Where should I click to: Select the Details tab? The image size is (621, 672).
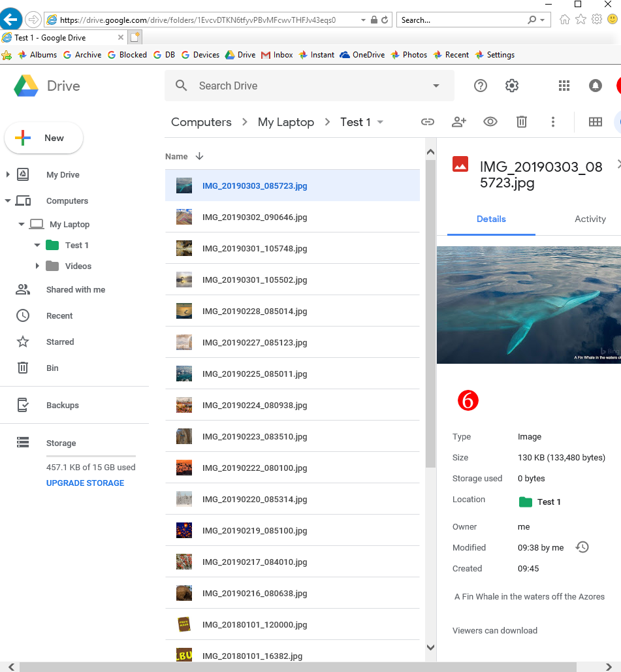(x=491, y=219)
